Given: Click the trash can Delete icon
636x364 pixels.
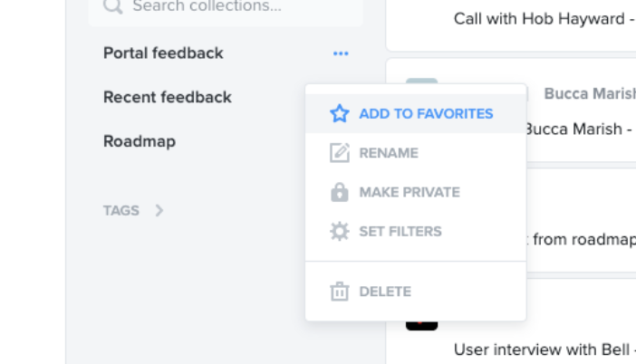Looking at the screenshot, I should pyautogui.click(x=340, y=292).
